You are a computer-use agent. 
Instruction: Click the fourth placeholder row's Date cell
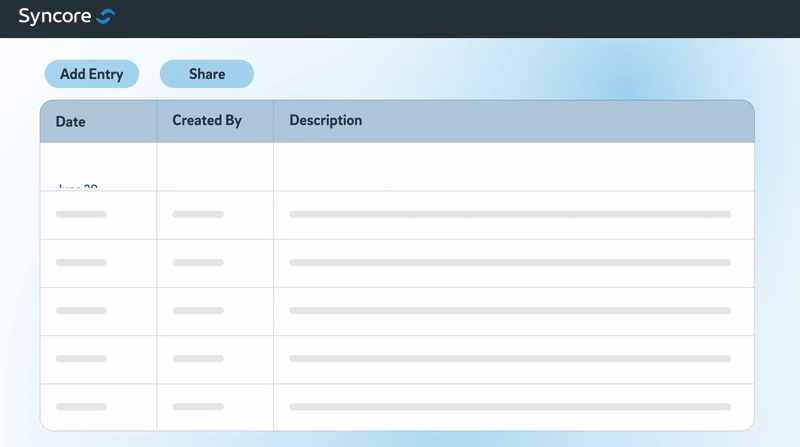(x=81, y=359)
